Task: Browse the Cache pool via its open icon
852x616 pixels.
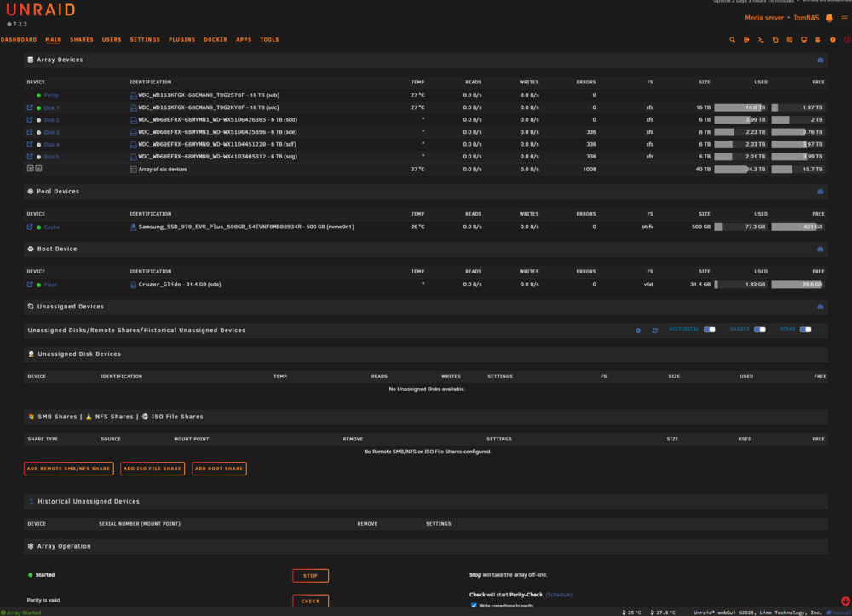Action: pyautogui.click(x=30, y=227)
